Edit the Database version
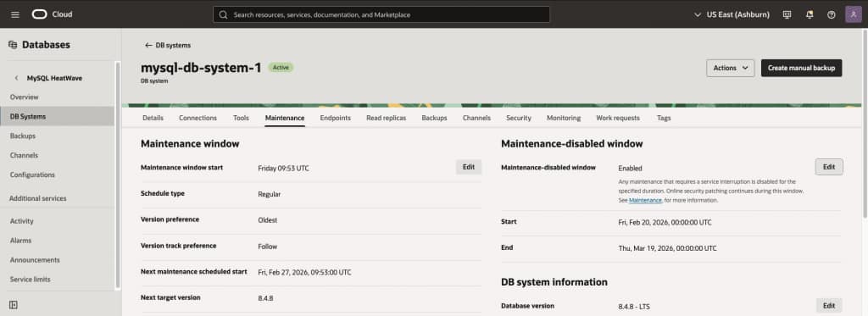 pos(829,306)
